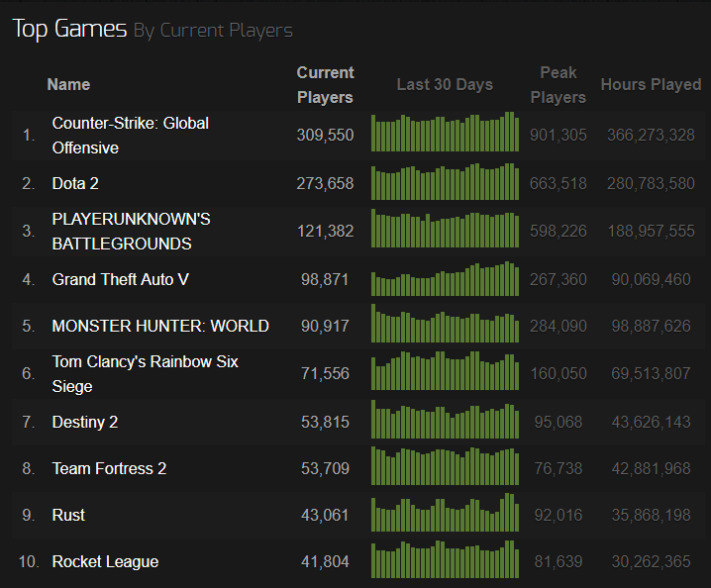
Task: Click the PLAYERUNKNOWN'S BATTLEGROUNDS 30-day chart
Action: [445, 228]
